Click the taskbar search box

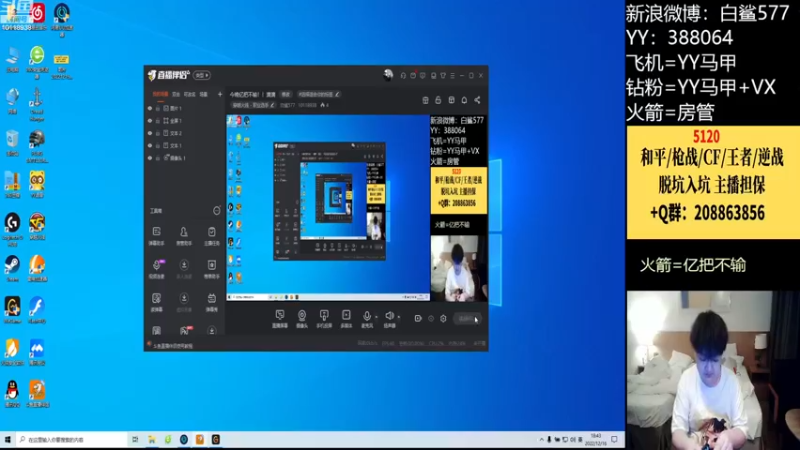(x=71, y=439)
